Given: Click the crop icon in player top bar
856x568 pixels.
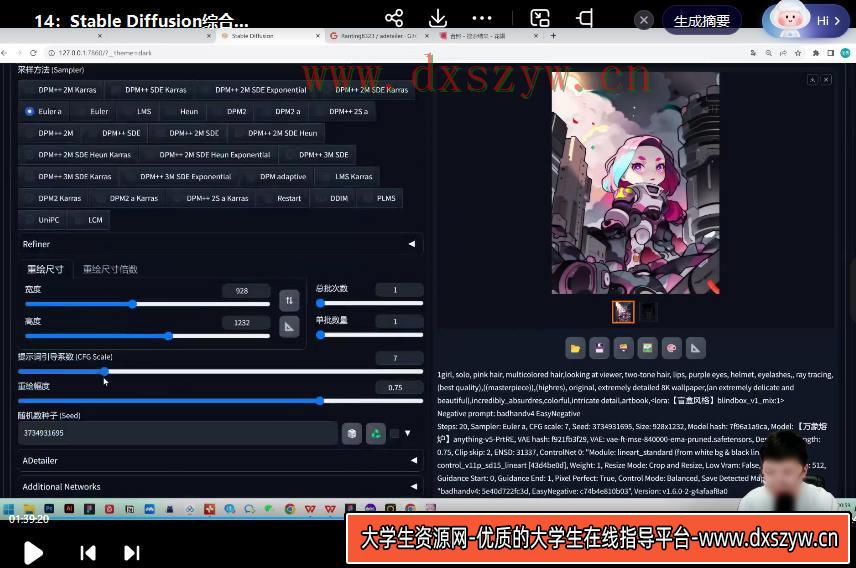Looking at the screenshot, I should pos(585,18).
